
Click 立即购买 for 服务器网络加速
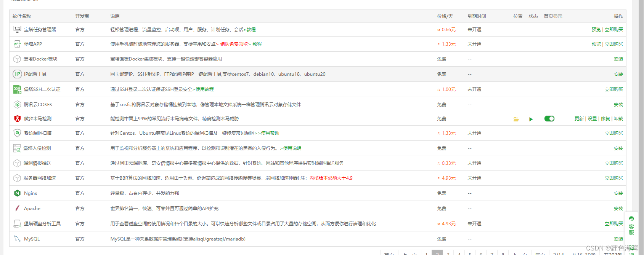pyautogui.click(x=614, y=178)
